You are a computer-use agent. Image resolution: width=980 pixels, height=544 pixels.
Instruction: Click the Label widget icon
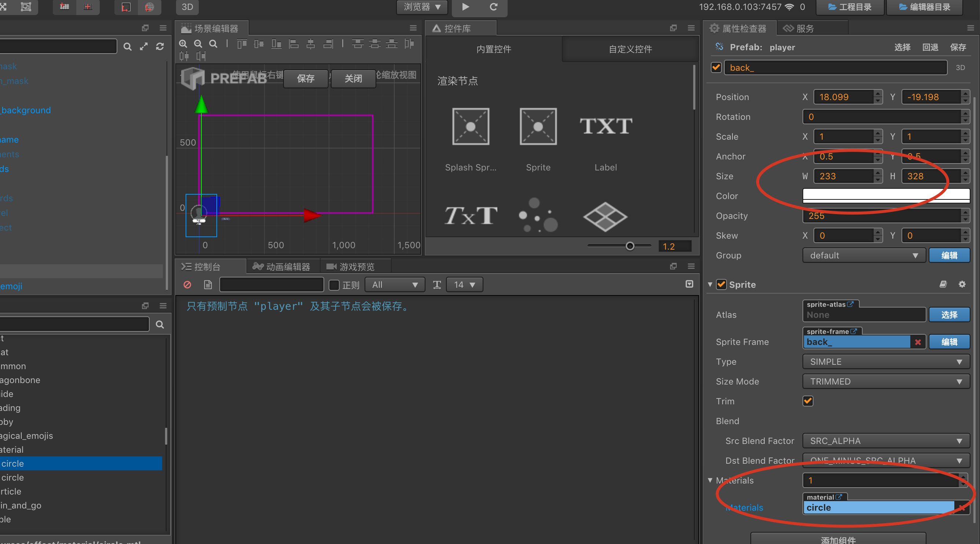coord(606,126)
